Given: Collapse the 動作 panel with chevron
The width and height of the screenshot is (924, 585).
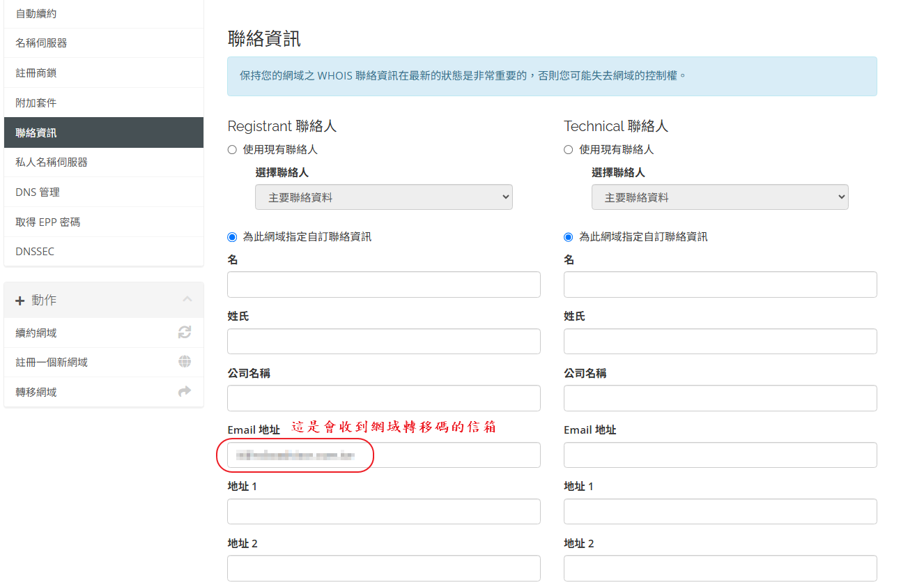Looking at the screenshot, I should [x=187, y=299].
